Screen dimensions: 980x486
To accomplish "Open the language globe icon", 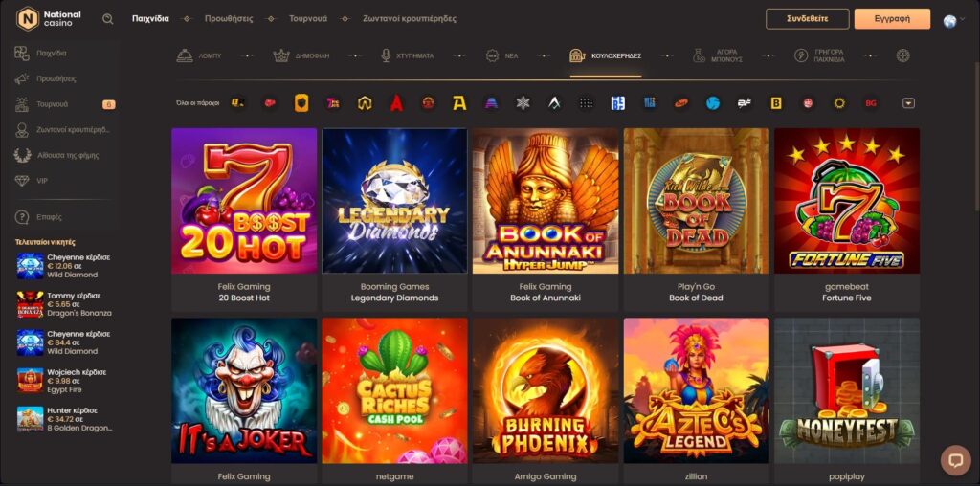I will tap(949, 21).
